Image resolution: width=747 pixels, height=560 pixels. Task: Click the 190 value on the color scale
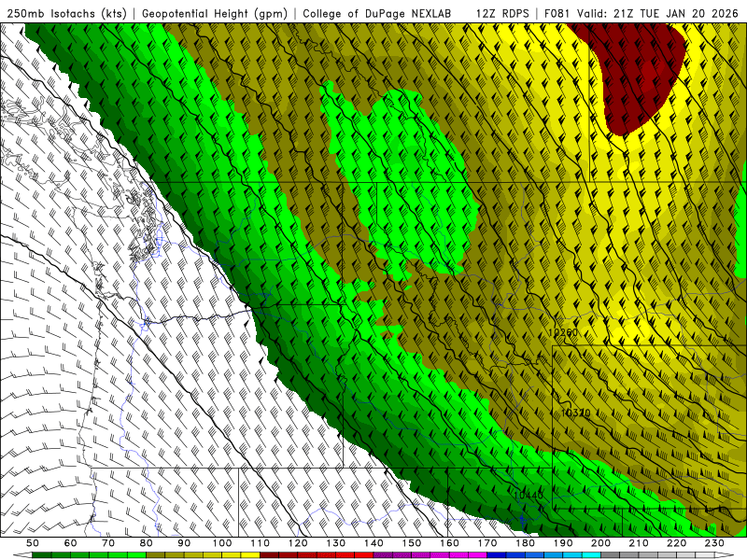pyautogui.click(x=563, y=543)
